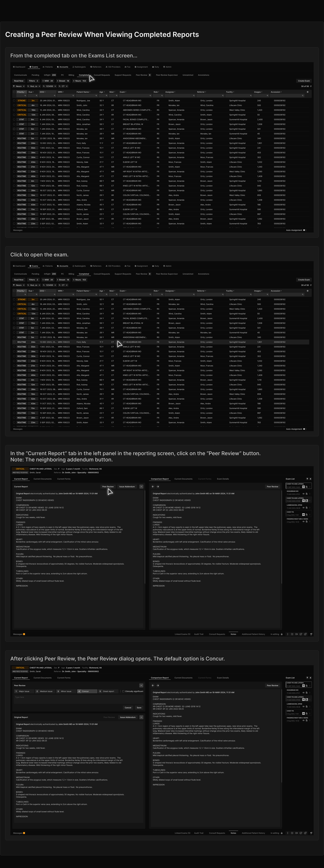
Task: Toggle eye icon for LUMBOSACRAL SPINE on reporting screen
Action: tap(303, 508)
